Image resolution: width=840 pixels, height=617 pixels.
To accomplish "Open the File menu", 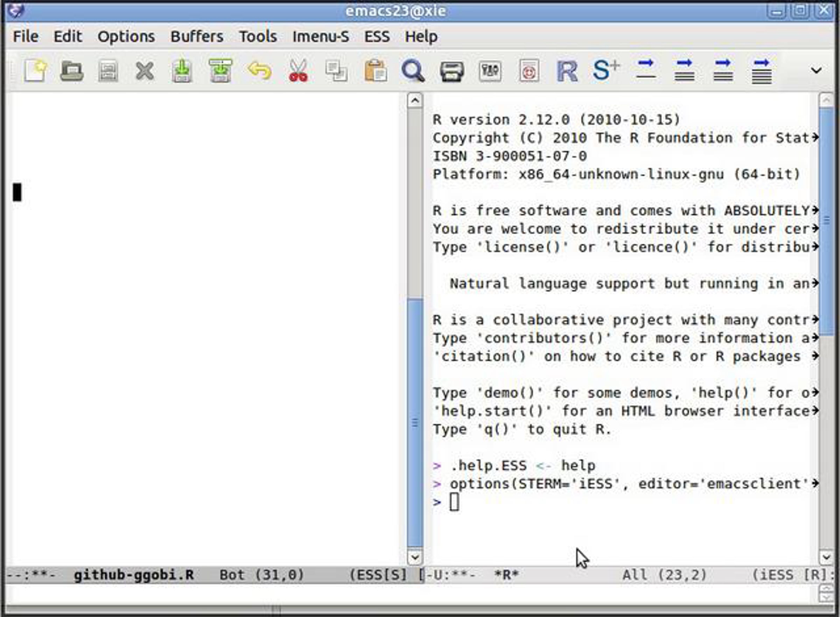I will click(26, 37).
